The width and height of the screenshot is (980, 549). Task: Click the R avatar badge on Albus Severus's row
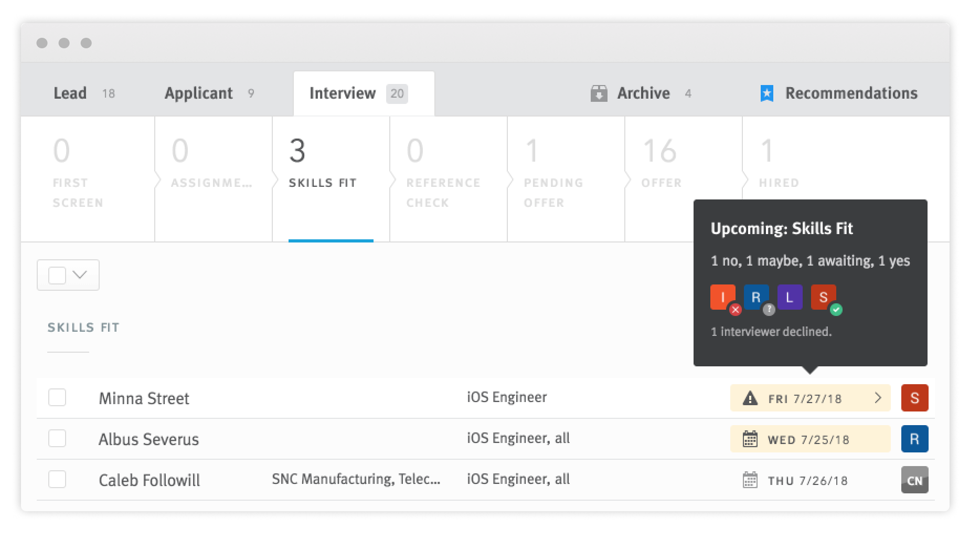[914, 439]
